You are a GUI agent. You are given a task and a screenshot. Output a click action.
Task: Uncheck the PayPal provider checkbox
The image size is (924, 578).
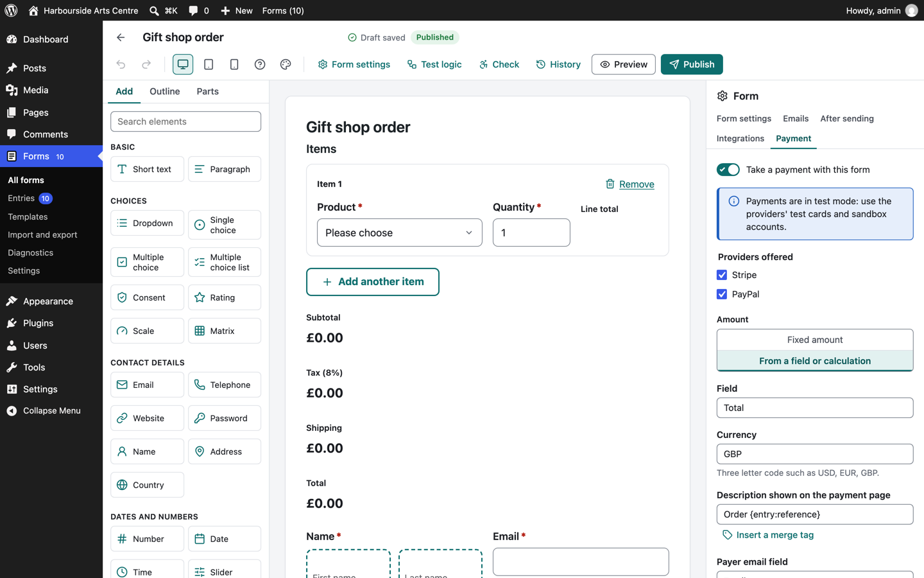[x=722, y=294]
